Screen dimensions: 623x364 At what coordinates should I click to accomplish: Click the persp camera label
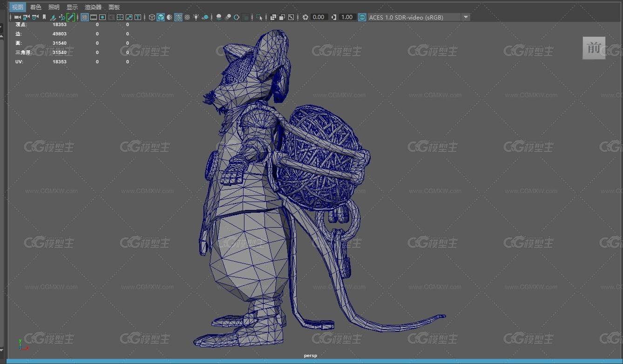click(x=311, y=356)
